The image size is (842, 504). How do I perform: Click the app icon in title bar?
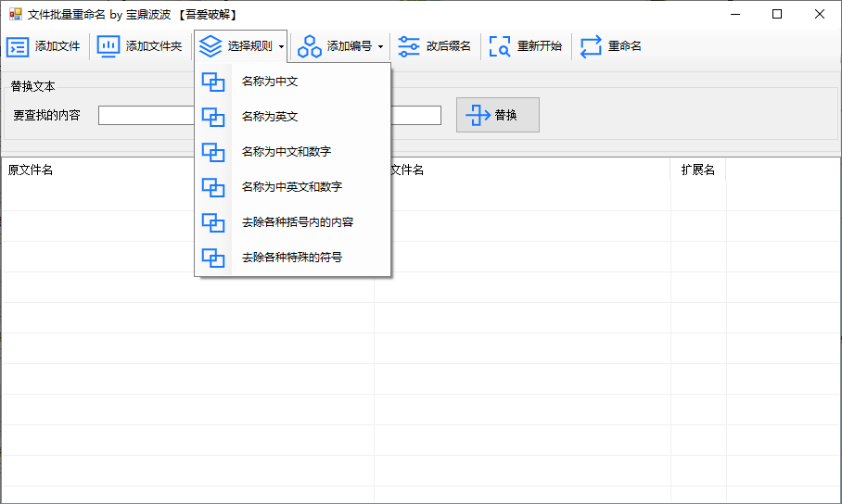click(x=15, y=15)
